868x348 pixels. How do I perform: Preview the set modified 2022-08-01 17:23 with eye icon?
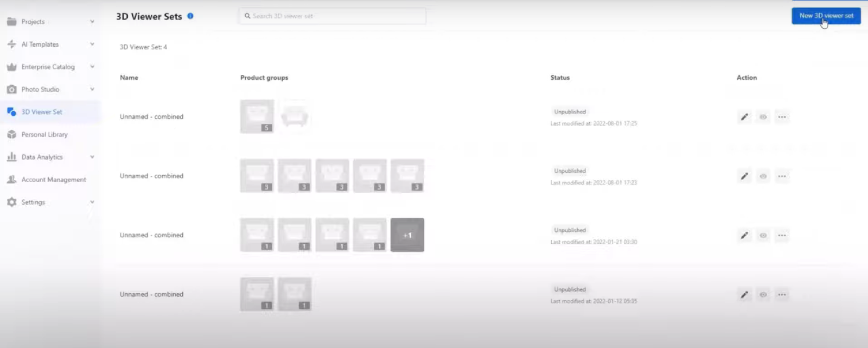coord(763,176)
